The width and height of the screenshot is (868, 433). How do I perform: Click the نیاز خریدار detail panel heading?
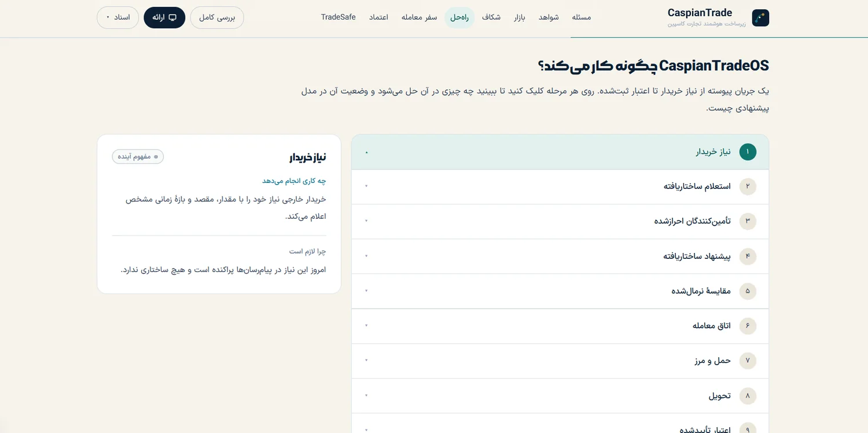click(x=308, y=157)
